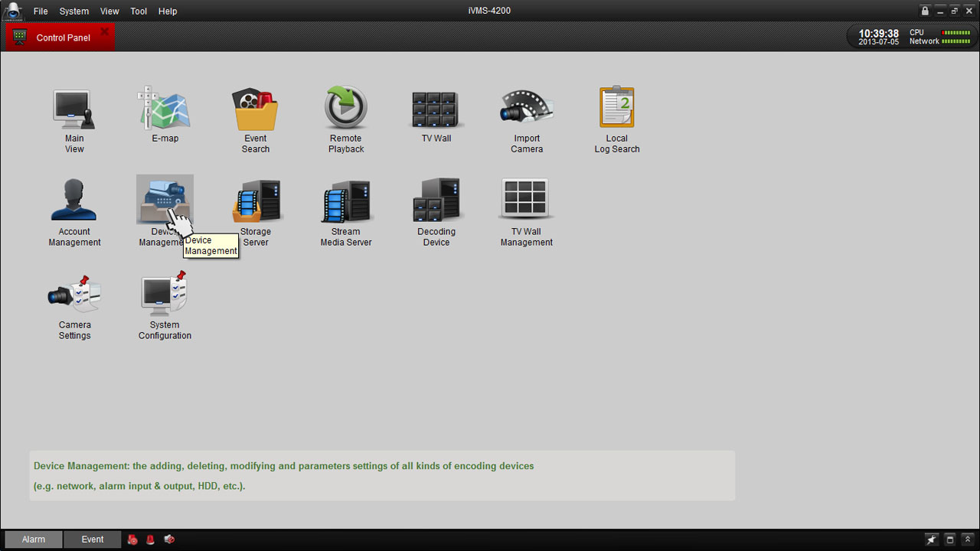This screenshot has height=551, width=980.
Task: Close the Control Panel tab
Action: (105, 31)
